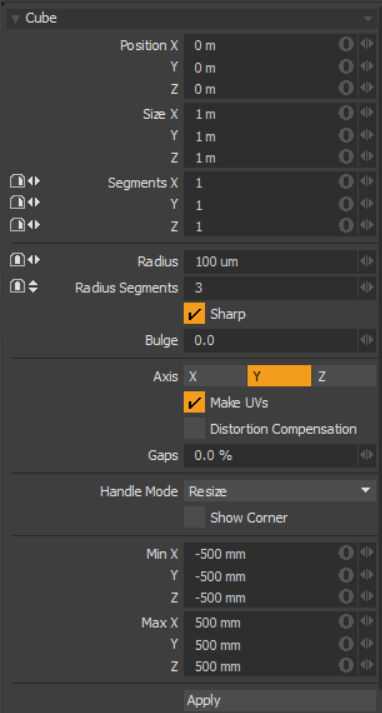The width and height of the screenshot is (382, 713).
Task: Click the Bulge value input field
Action: click(271, 340)
